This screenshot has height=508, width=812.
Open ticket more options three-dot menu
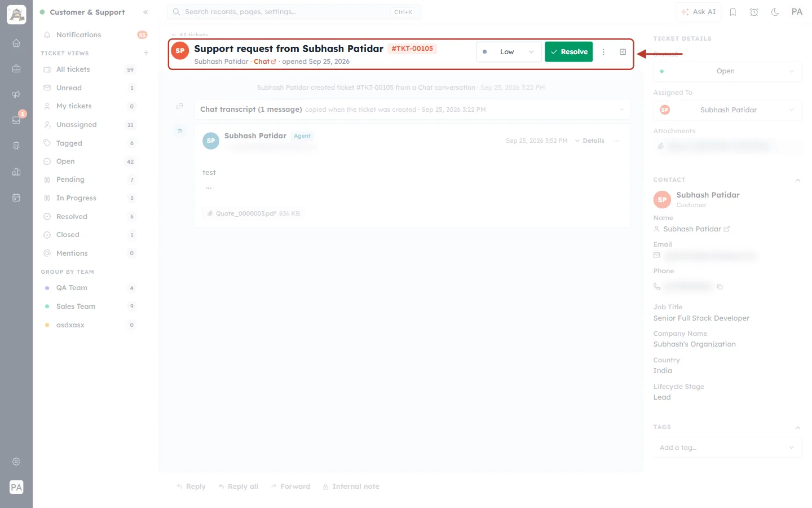[x=603, y=52]
